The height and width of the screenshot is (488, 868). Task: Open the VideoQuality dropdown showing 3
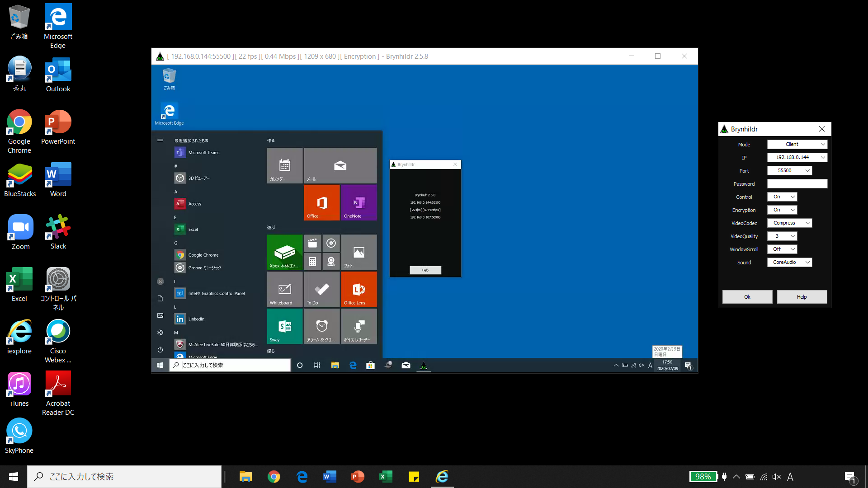(782, 236)
